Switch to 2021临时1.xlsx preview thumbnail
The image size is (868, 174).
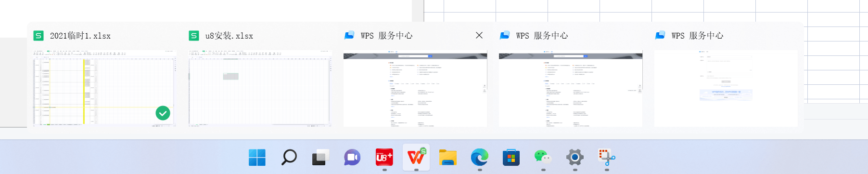coord(104,88)
